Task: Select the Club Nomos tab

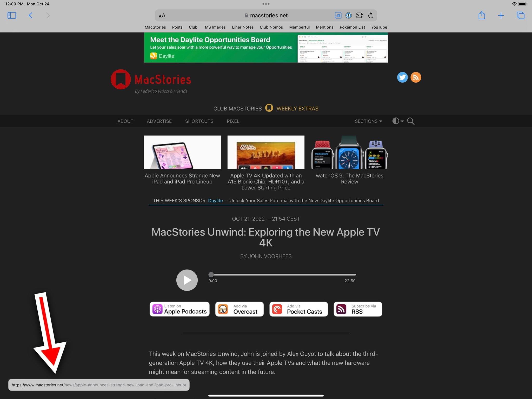Action: (x=271, y=27)
